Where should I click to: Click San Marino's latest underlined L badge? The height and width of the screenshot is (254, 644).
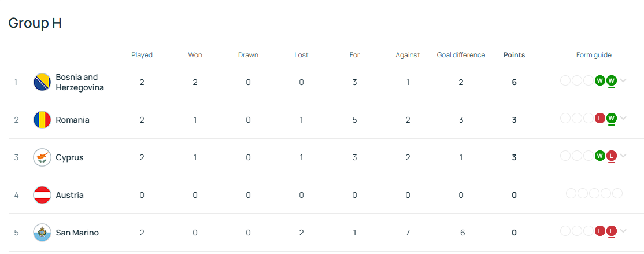point(611,231)
